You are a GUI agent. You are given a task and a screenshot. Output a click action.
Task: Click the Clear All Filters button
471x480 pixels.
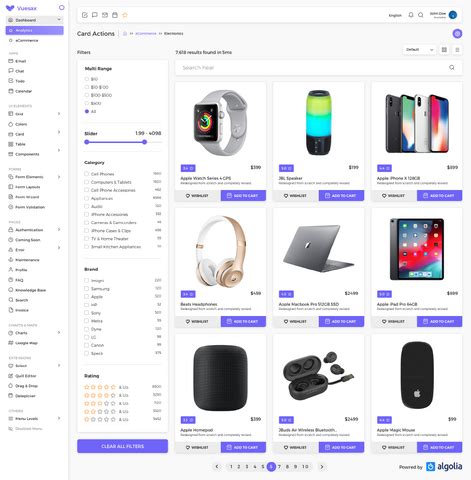122,446
